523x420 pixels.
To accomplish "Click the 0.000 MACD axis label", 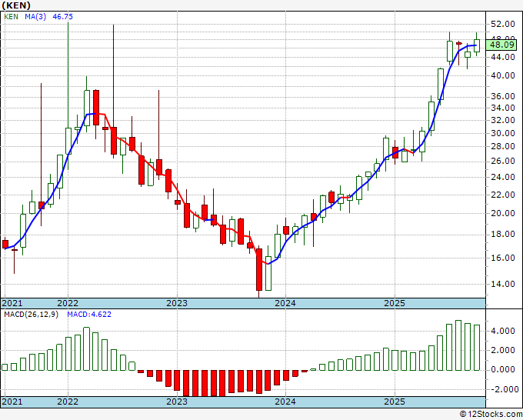I will [x=503, y=370].
